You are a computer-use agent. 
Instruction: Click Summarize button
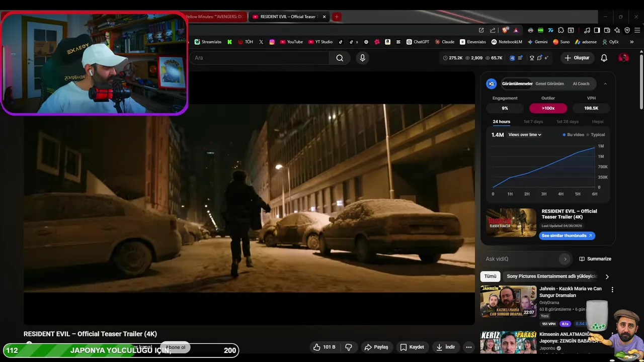595,259
